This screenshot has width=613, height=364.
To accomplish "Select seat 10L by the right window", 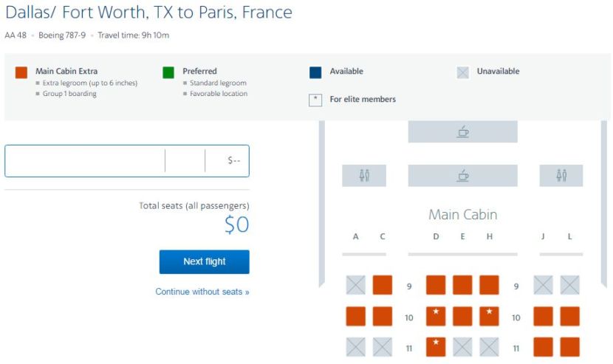I will [x=569, y=317].
